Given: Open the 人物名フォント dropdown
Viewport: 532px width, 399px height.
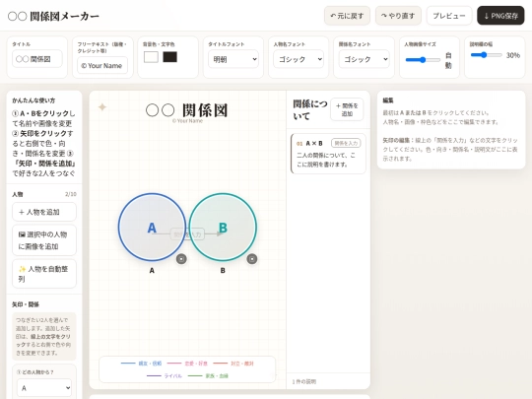Looking at the screenshot, I should [x=299, y=59].
